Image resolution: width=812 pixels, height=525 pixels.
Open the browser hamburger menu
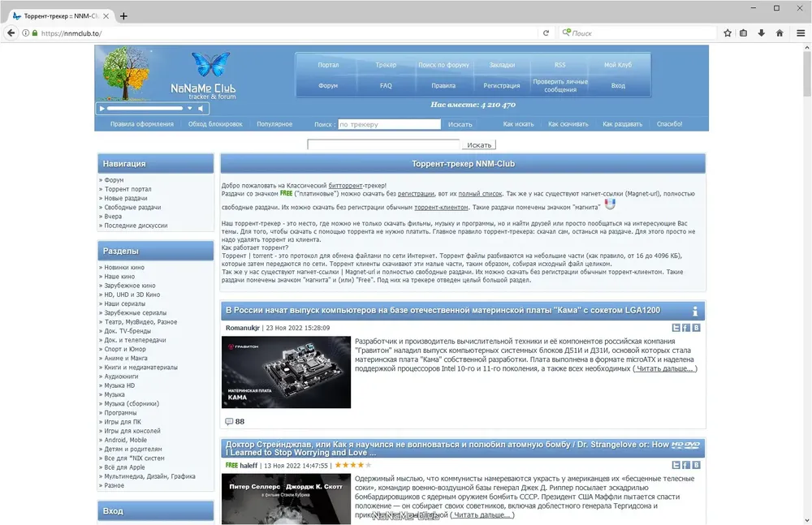tap(801, 33)
